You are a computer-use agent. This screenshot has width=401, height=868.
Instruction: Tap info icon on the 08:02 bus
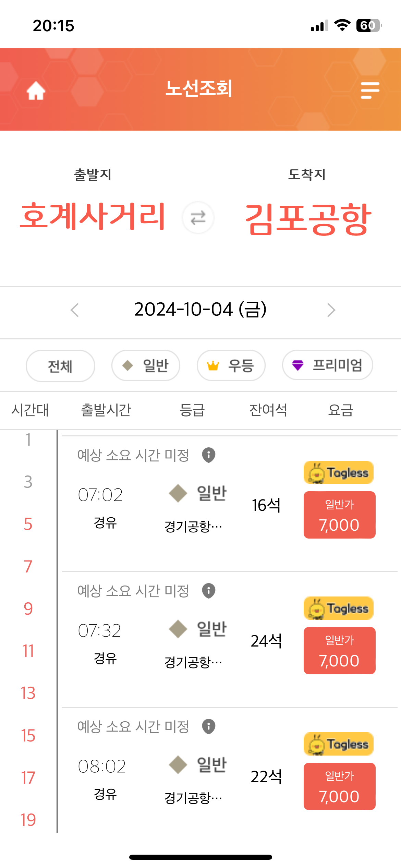pos(209,727)
